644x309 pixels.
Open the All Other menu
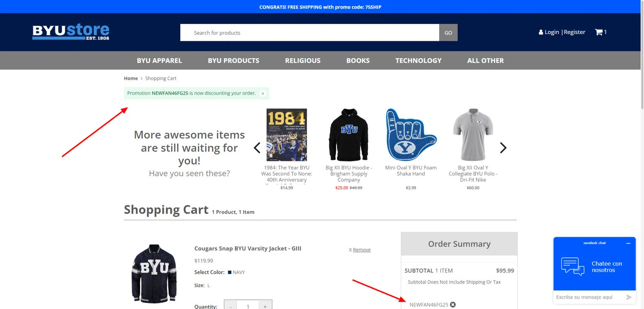pyautogui.click(x=486, y=61)
